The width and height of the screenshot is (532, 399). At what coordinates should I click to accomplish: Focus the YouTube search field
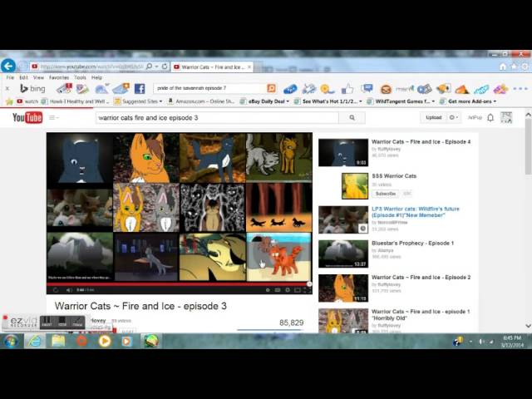click(x=217, y=118)
